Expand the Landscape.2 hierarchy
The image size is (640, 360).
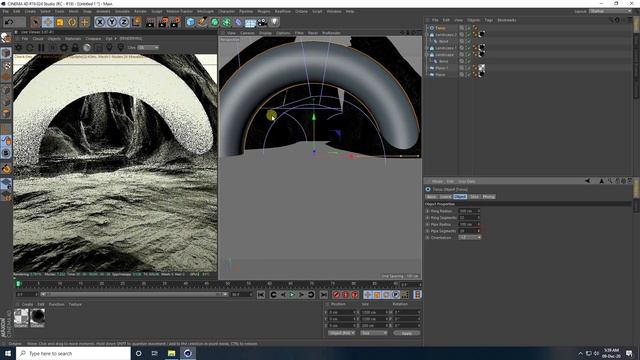click(x=427, y=35)
